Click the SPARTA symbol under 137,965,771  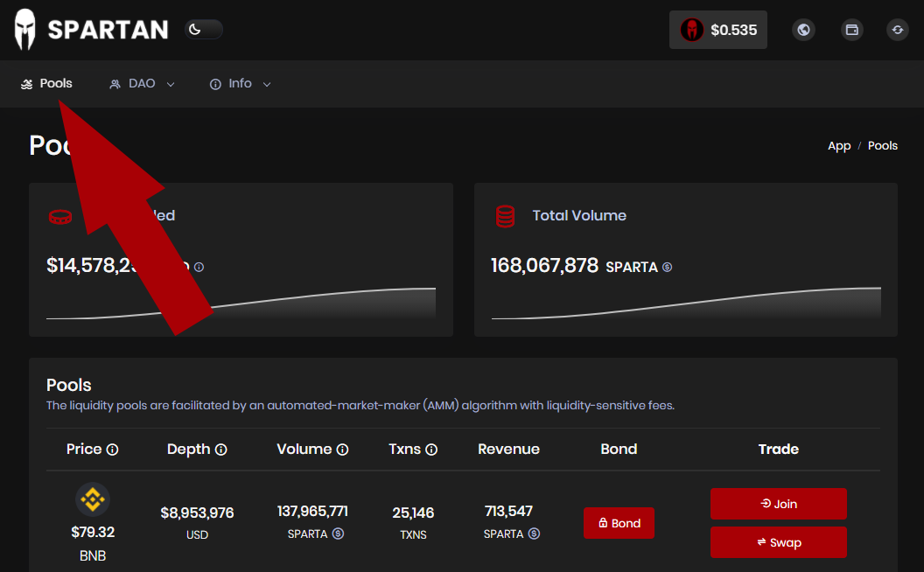pos(339,534)
